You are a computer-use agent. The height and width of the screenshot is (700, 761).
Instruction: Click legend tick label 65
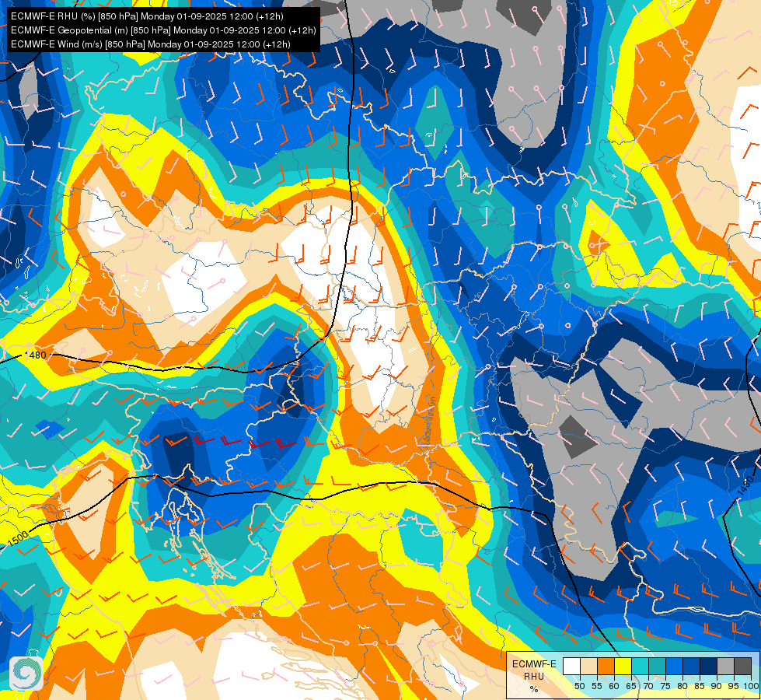pyautogui.click(x=631, y=686)
